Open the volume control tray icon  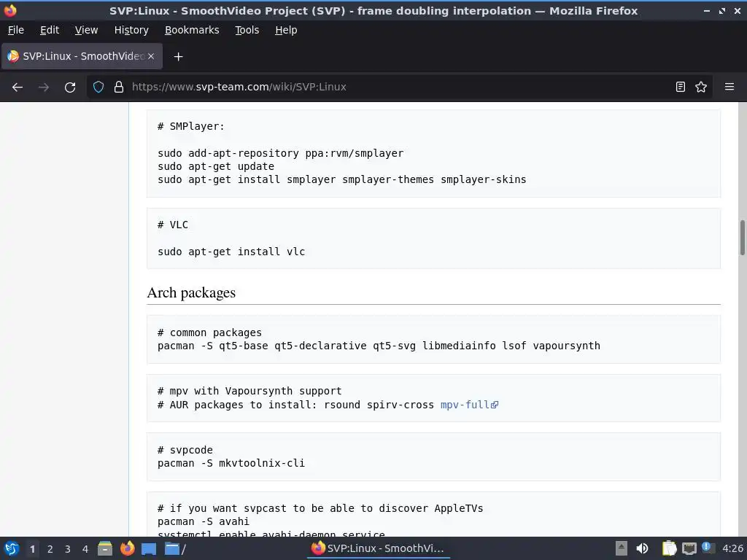(642, 548)
